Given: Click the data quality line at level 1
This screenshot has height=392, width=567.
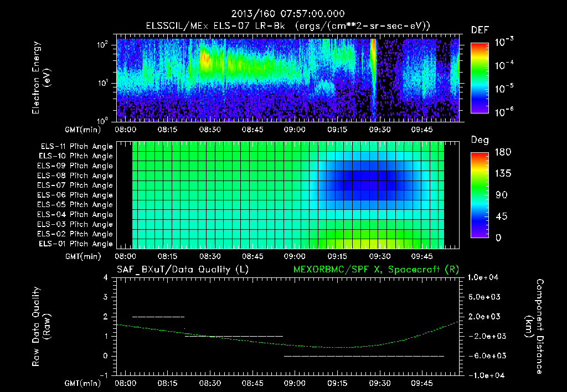Looking at the screenshot, I should (x=234, y=336).
